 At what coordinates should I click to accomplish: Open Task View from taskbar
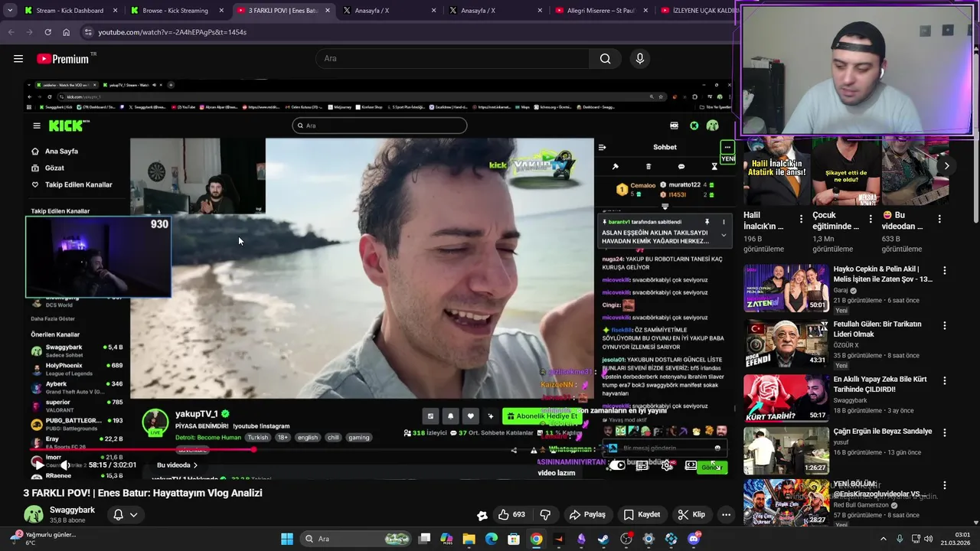click(x=425, y=539)
